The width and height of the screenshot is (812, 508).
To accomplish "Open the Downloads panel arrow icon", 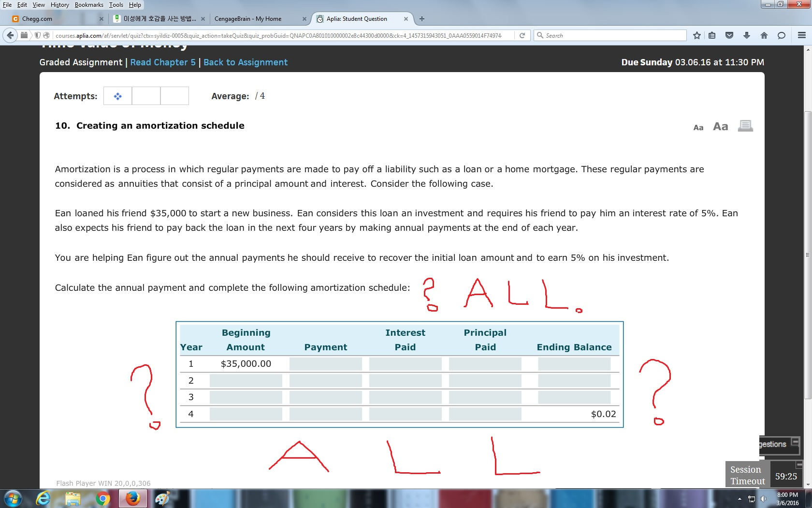I will [x=747, y=35].
